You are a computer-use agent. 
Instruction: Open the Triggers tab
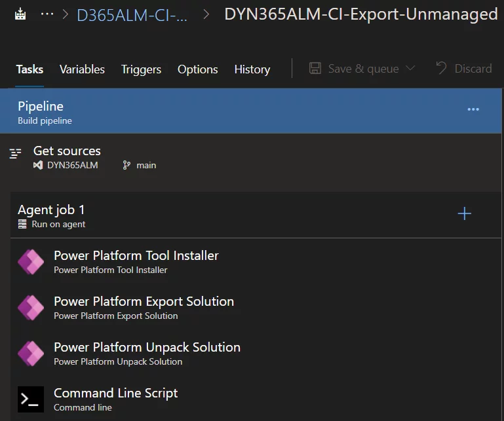141,69
